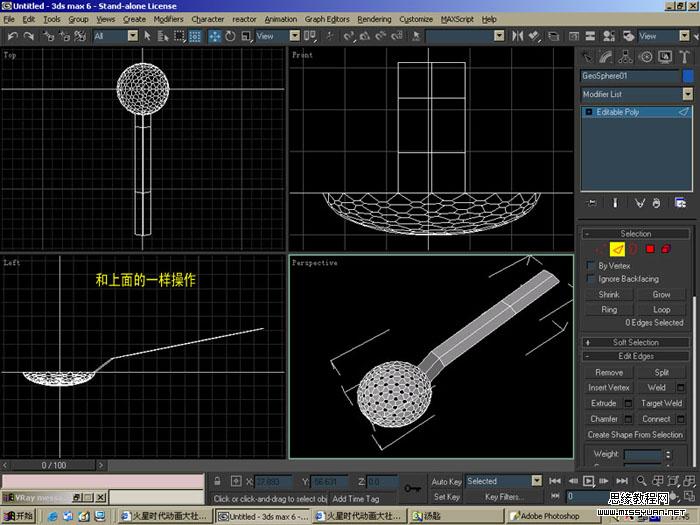Click the Align tool icon

pyautogui.click(x=534, y=36)
